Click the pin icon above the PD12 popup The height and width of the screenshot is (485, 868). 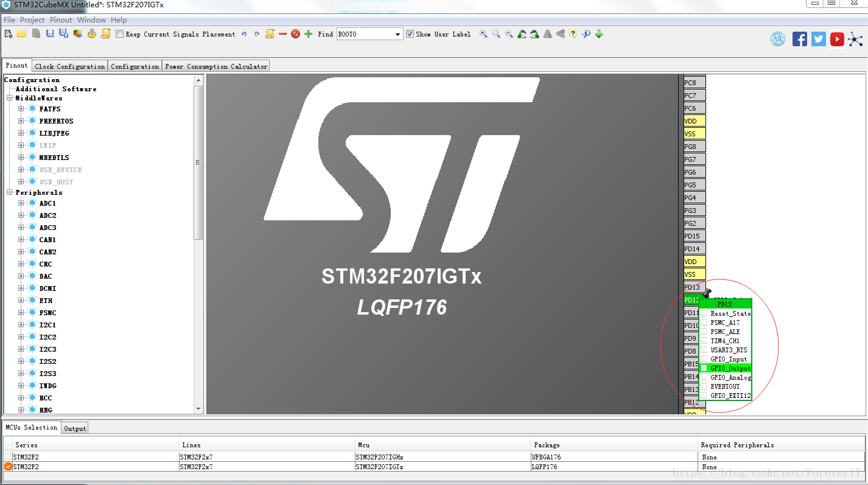point(706,295)
